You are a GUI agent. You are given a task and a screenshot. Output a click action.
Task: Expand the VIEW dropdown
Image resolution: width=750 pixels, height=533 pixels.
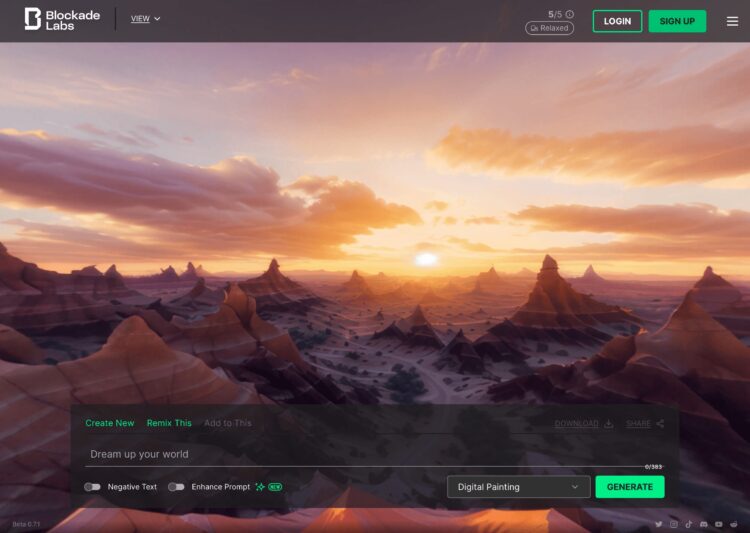pos(145,19)
